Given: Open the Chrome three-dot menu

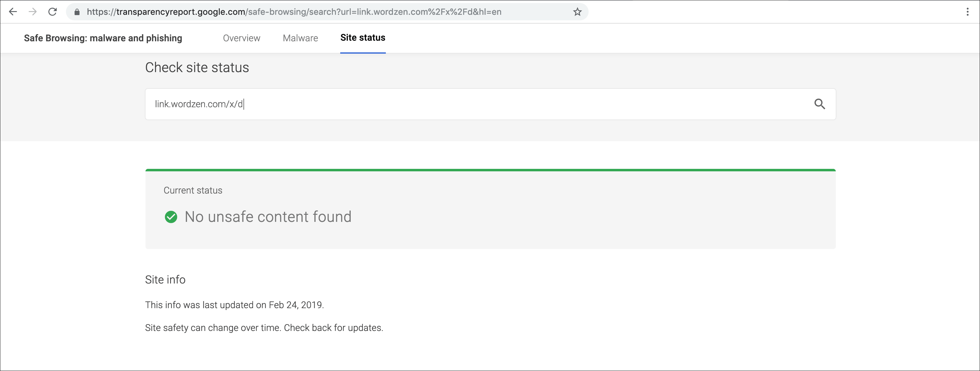Looking at the screenshot, I should pyautogui.click(x=967, y=12).
